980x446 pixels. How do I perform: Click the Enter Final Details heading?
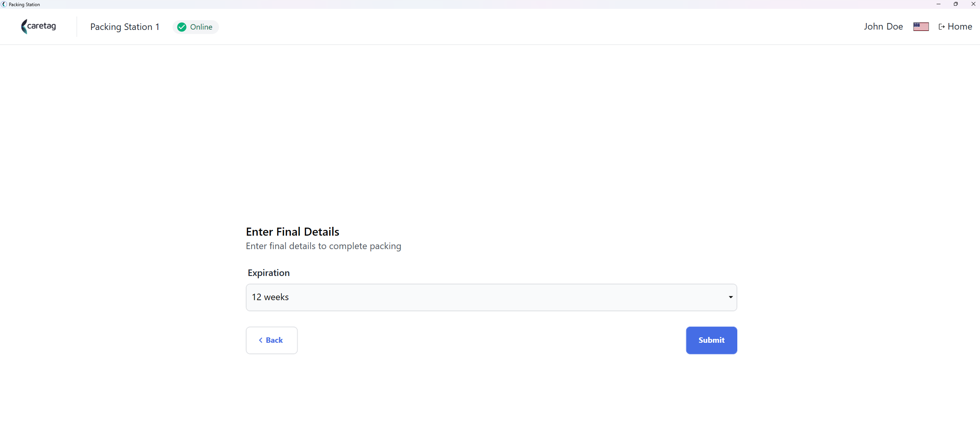292,231
